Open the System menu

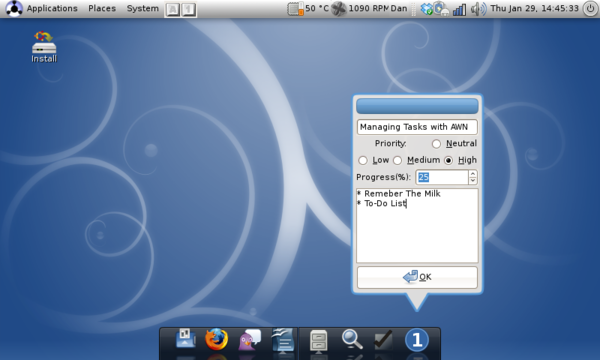pyautogui.click(x=143, y=8)
